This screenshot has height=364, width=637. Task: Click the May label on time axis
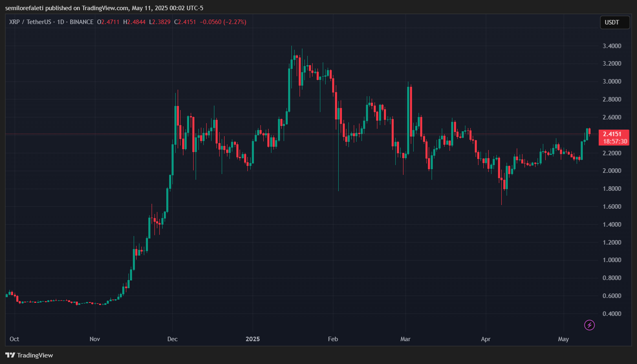[x=563, y=339]
